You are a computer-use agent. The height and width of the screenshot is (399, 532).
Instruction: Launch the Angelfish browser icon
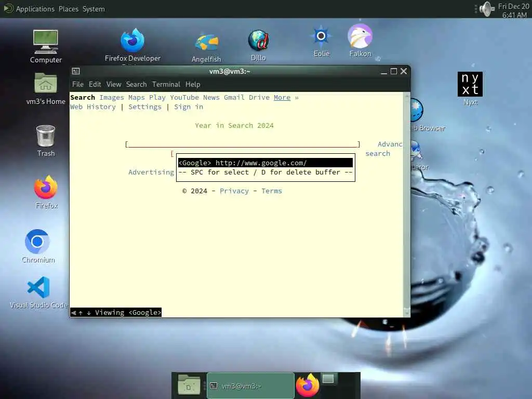coord(206,48)
